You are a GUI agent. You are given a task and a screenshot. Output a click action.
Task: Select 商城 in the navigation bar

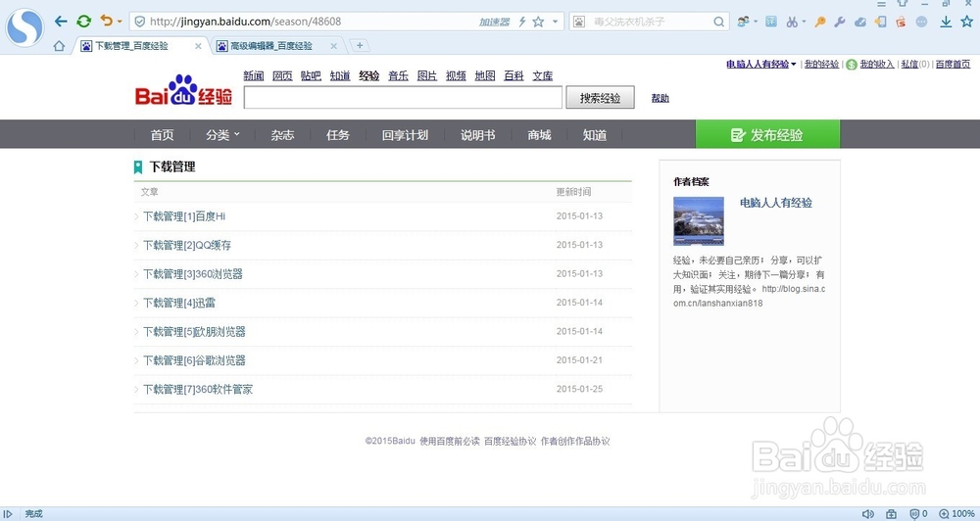(539, 135)
